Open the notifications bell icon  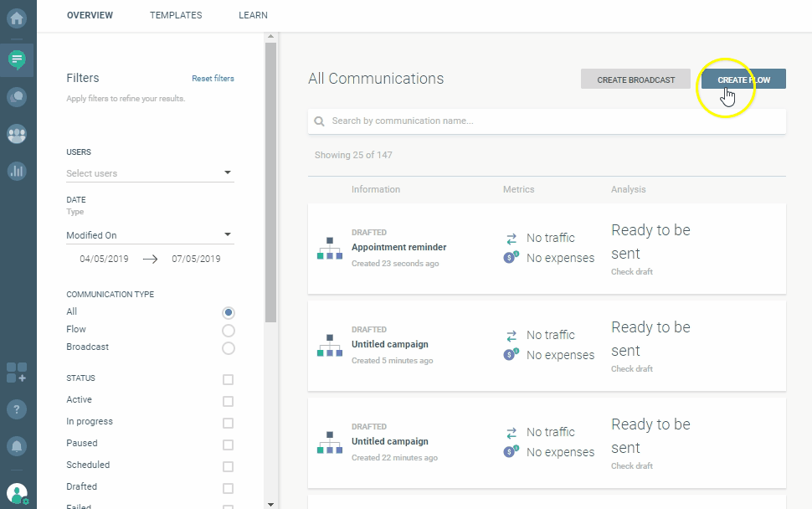(17, 446)
